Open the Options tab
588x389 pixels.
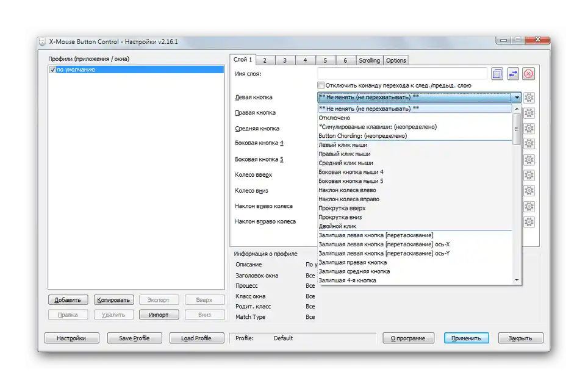[x=396, y=60]
